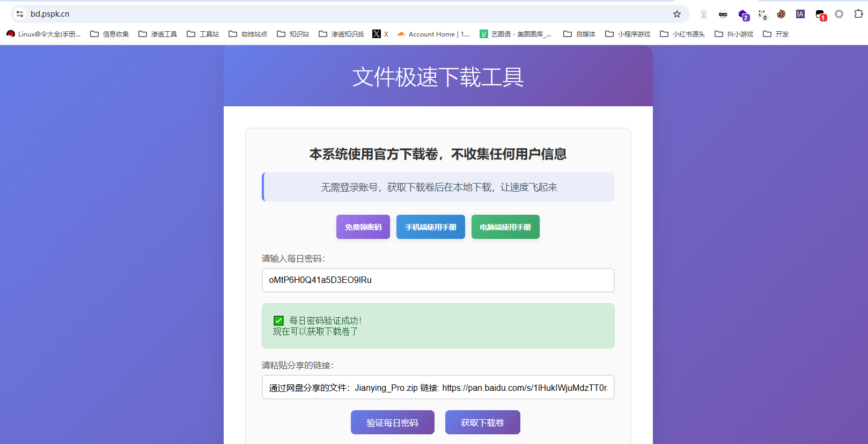The height and width of the screenshot is (444, 868).
Task: Expand the 工具站 bookmark folder
Action: [203, 34]
